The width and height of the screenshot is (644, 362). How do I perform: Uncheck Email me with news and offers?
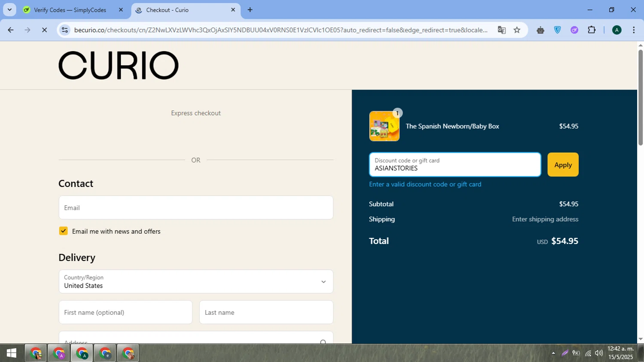64,231
